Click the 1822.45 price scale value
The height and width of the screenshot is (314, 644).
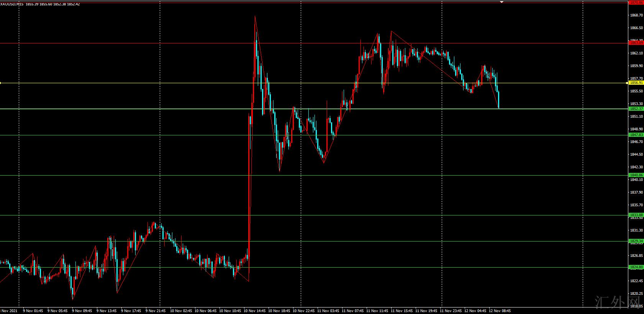click(636, 281)
